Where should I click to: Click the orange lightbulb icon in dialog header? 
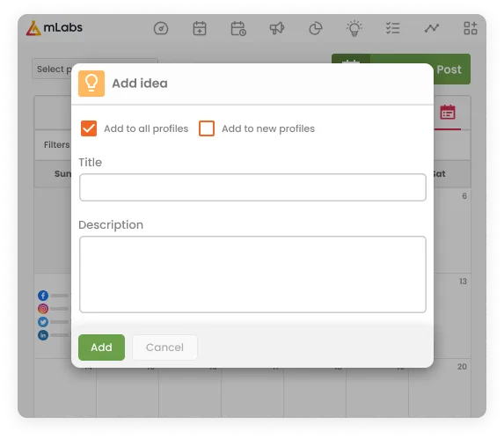(x=91, y=84)
